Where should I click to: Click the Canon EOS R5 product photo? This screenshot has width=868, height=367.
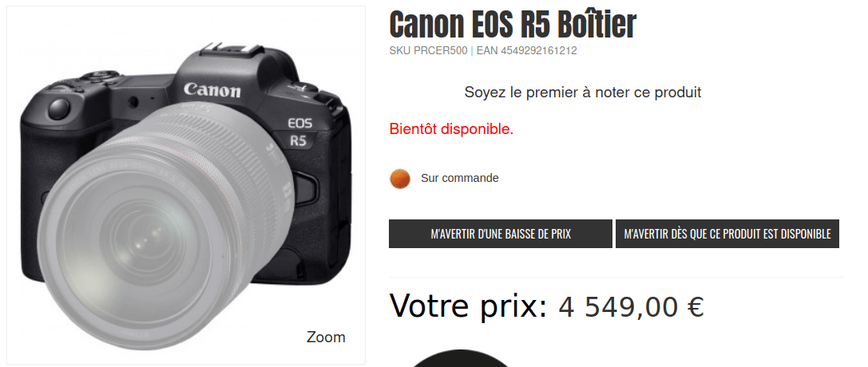click(186, 185)
